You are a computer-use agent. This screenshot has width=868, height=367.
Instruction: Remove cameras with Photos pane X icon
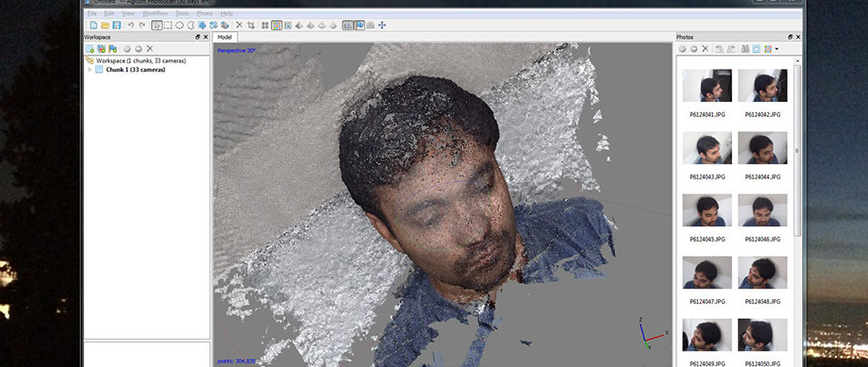(706, 49)
